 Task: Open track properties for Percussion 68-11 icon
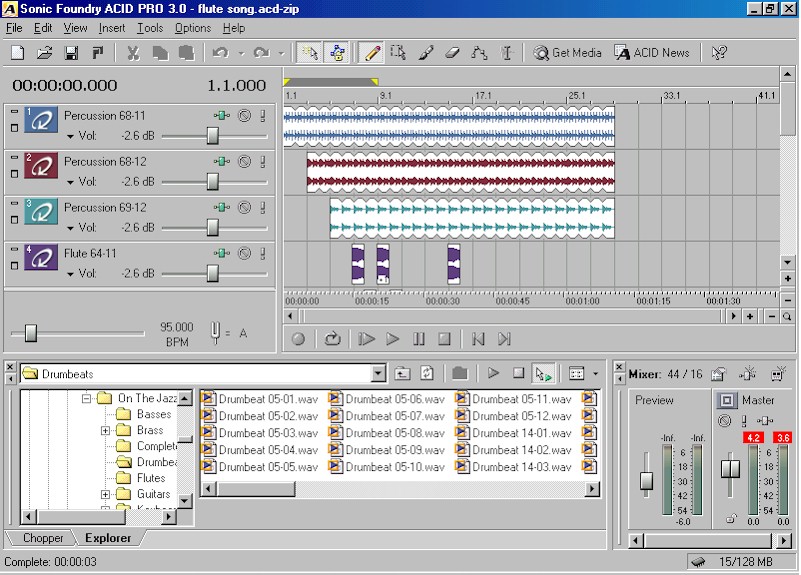point(41,121)
